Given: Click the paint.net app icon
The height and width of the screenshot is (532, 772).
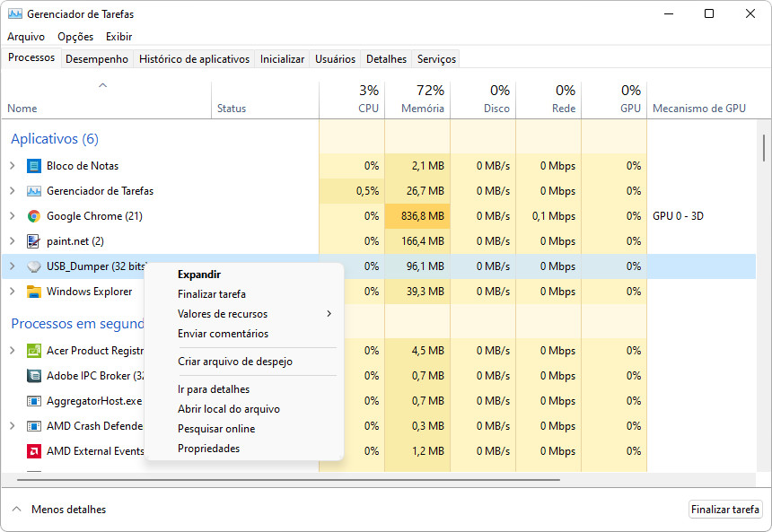Looking at the screenshot, I should coord(33,241).
